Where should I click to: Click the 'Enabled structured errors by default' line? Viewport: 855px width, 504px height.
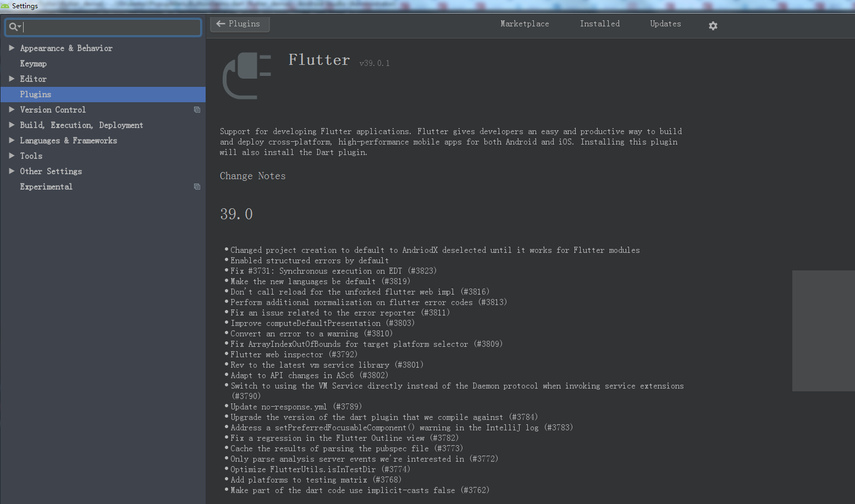tap(310, 261)
